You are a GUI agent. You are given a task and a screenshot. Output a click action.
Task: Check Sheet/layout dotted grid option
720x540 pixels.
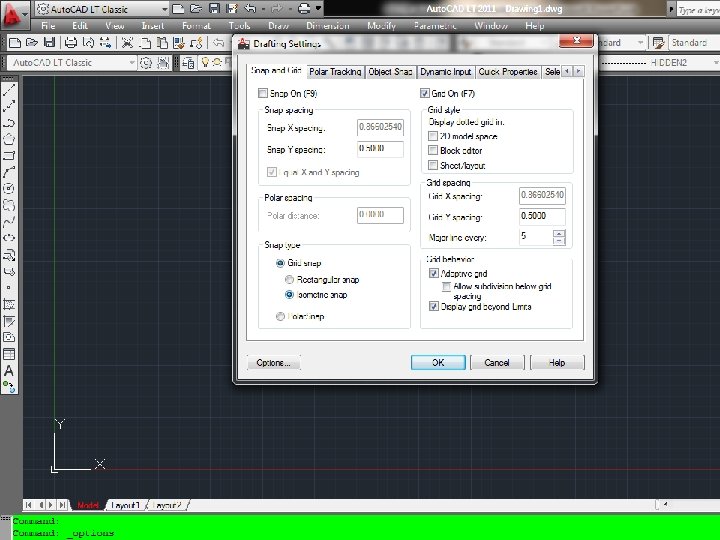coord(433,165)
